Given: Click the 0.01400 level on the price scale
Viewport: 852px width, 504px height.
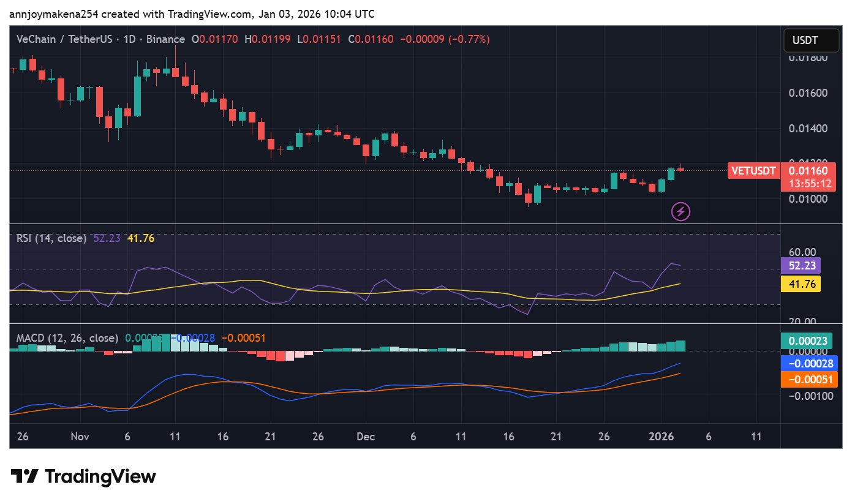Looking at the screenshot, I should pyautogui.click(x=807, y=127).
